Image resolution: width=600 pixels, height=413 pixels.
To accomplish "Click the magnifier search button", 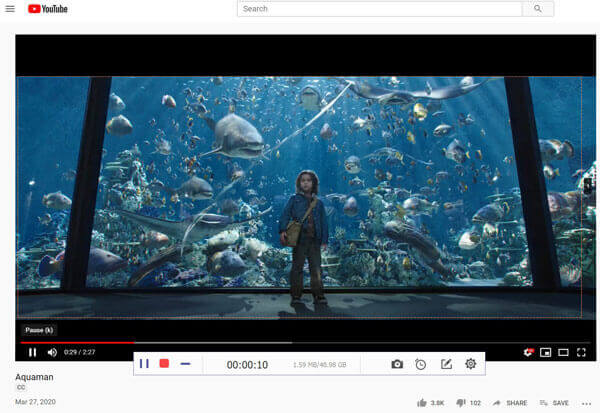I will pyautogui.click(x=538, y=9).
